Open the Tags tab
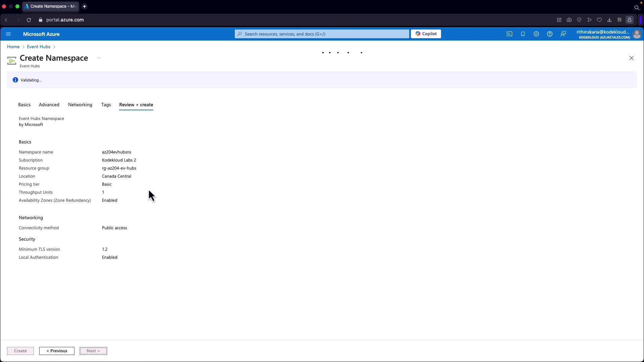The width and height of the screenshot is (644, 362). click(x=106, y=105)
